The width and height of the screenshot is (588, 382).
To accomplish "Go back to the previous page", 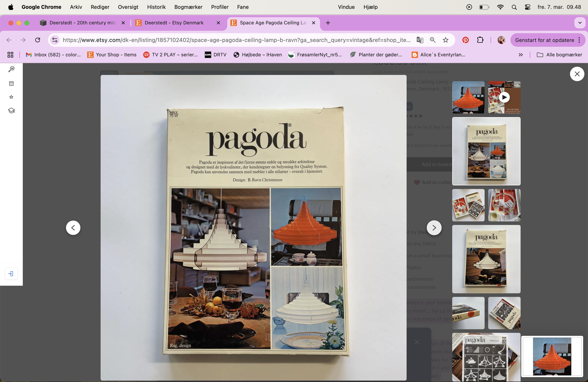I will pyautogui.click(x=9, y=40).
